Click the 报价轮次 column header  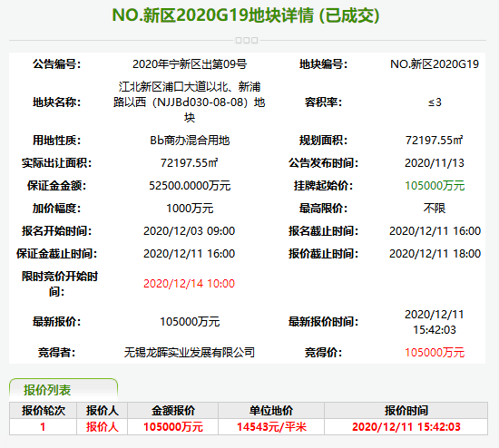(44, 411)
